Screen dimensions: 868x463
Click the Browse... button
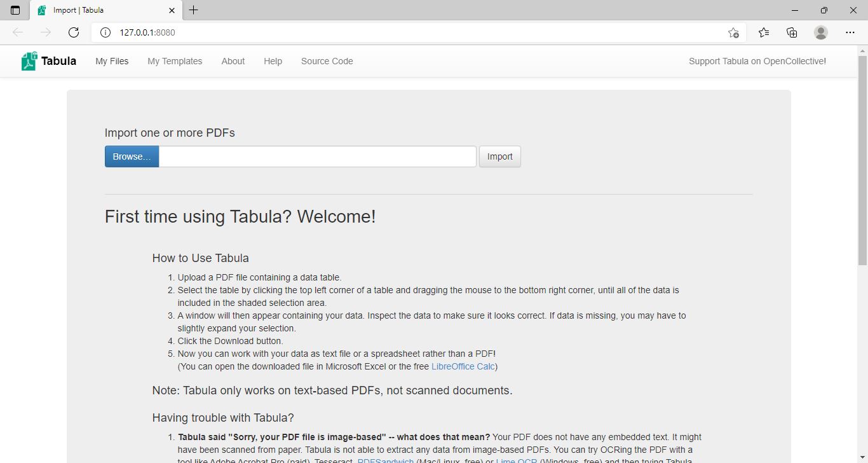click(132, 156)
